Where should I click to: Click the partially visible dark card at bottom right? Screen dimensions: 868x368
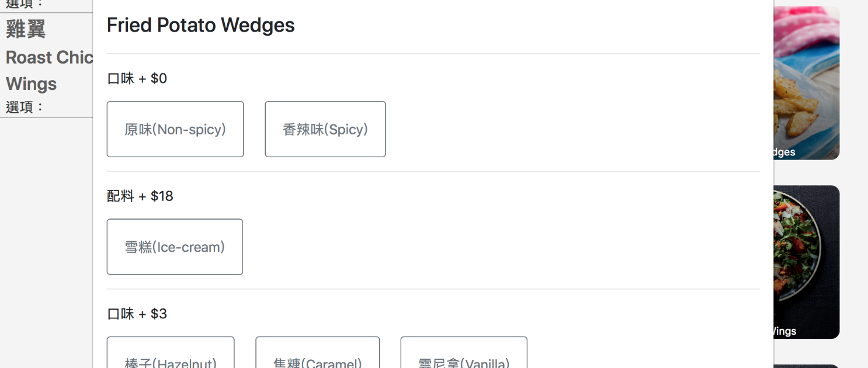point(807,366)
